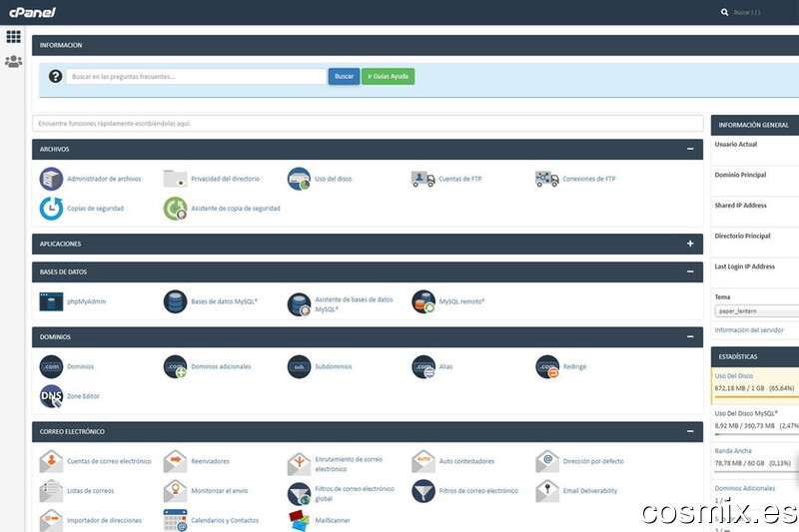Open the Dirección por defecto icon
799x532 pixels.
546,461
